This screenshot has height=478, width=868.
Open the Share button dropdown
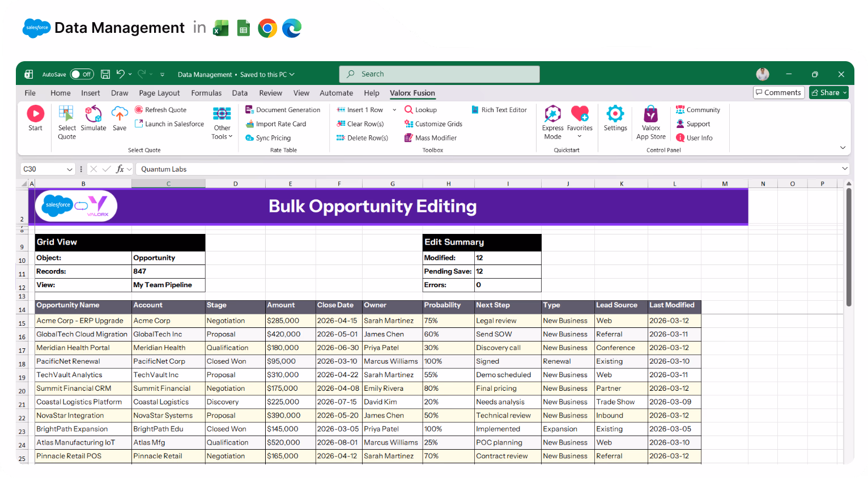coord(845,93)
